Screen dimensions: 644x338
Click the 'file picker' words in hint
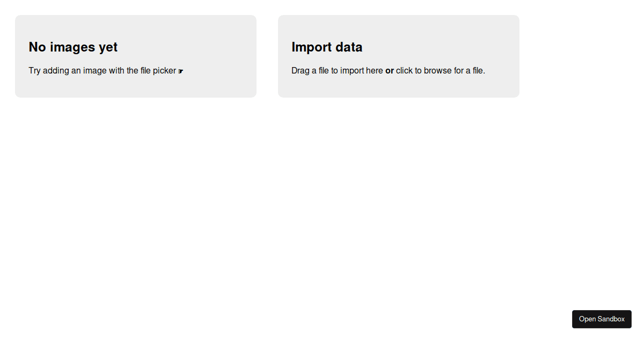(158, 71)
